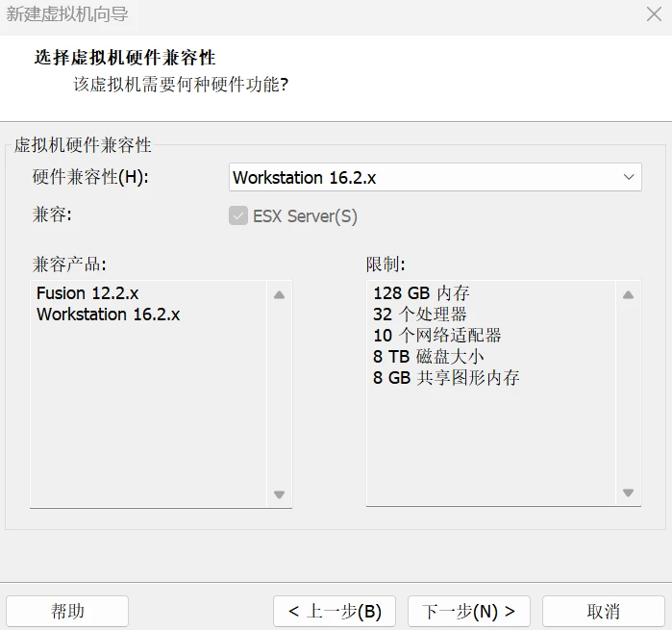Click the dropdown arrow next to Workstation 16.2.x
The width and height of the screenshot is (672, 630).
629,177
